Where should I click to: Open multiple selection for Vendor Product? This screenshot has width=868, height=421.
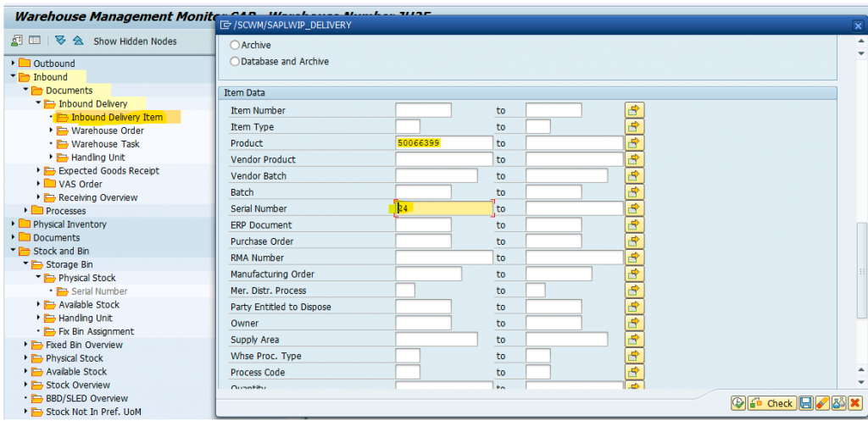pos(634,159)
